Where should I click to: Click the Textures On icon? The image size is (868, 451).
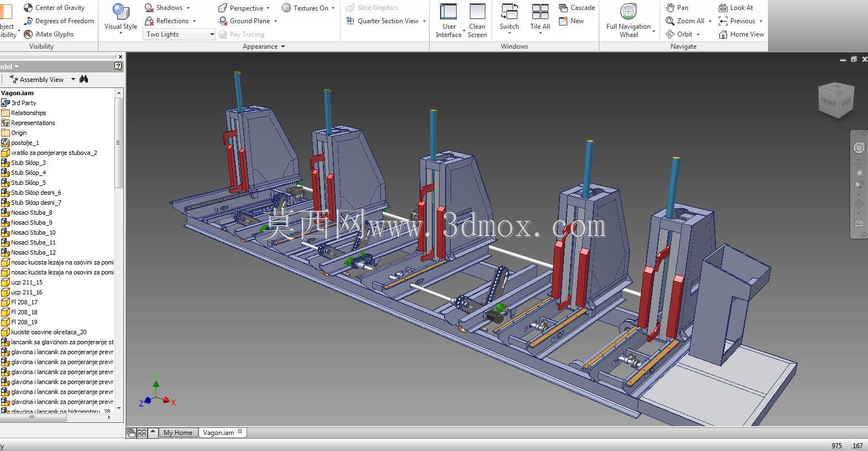click(x=286, y=8)
